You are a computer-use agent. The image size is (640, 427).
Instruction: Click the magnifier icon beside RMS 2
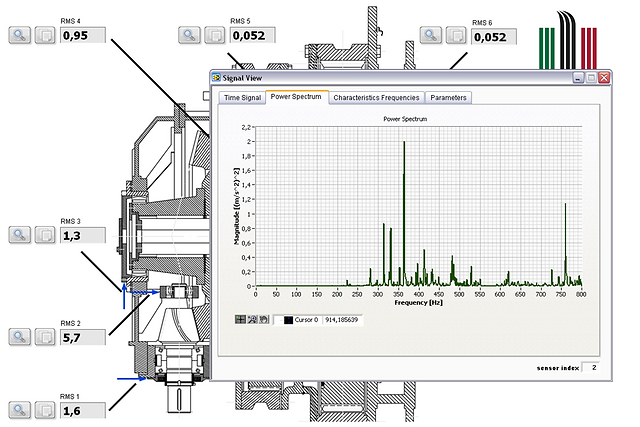tap(20, 337)
